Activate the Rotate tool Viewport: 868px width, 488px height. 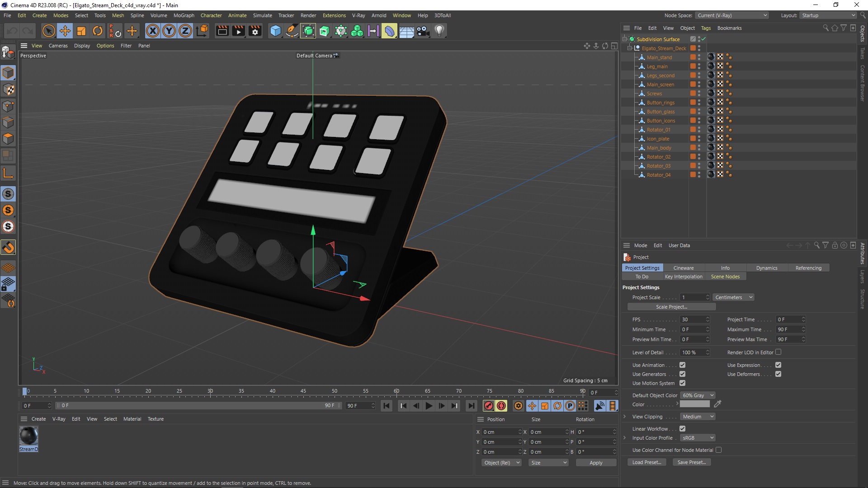pyautogui.click(x=98, y=31)
